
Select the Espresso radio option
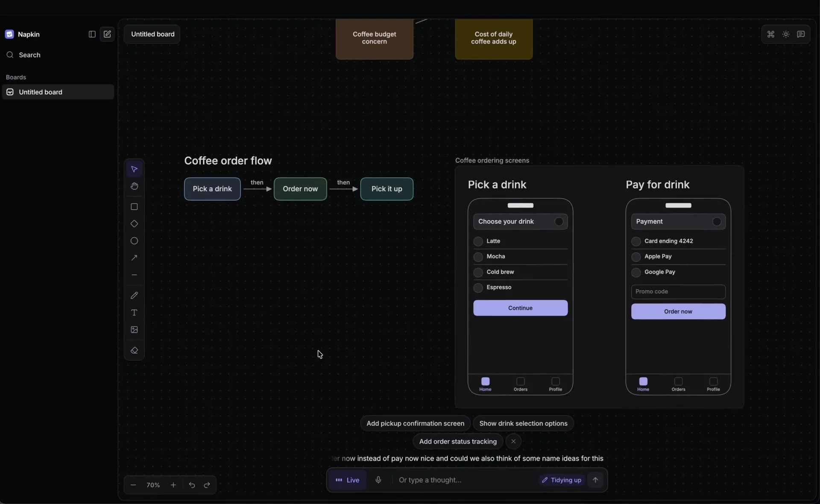[478, 287]
